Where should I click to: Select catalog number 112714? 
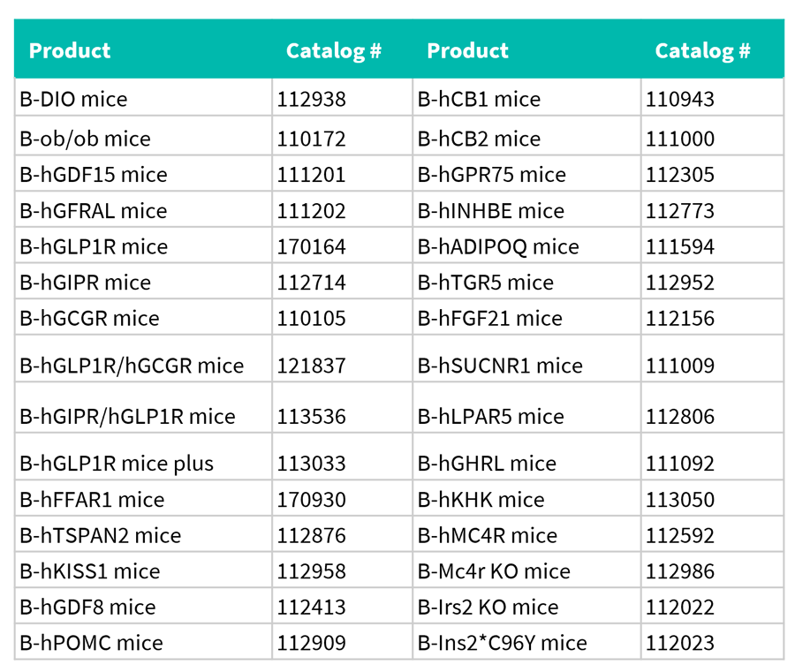[311, 283]
